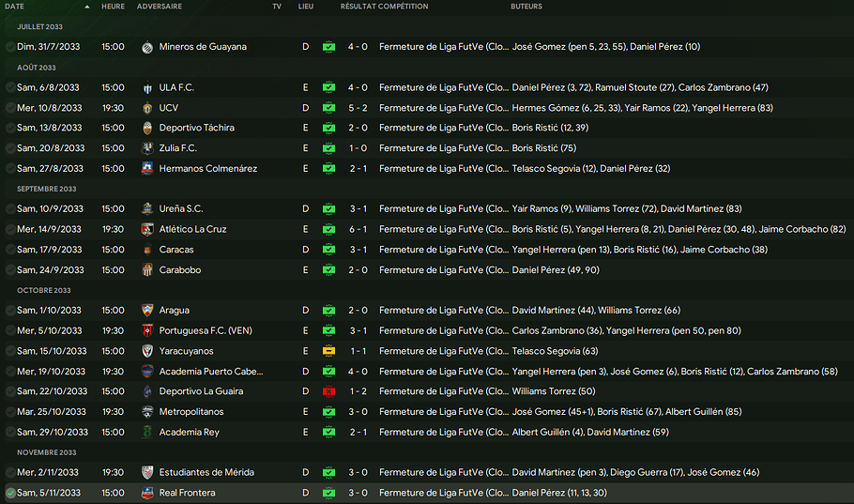Click the ADVERSAIRE column header
The width and height of the screenshot is (854, 504).
pos(160,7)
